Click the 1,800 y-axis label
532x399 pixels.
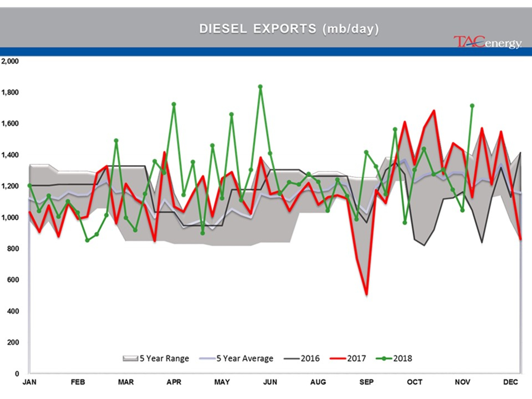[x=10, y=92]
